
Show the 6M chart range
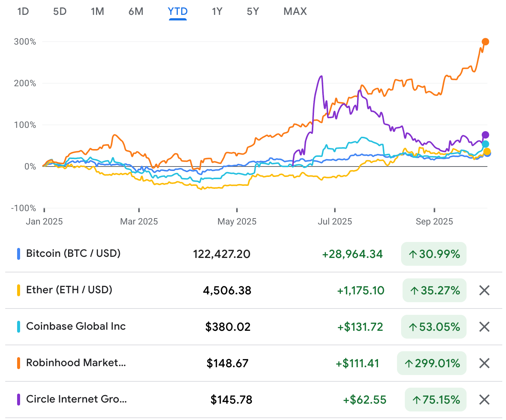[136, 12]
